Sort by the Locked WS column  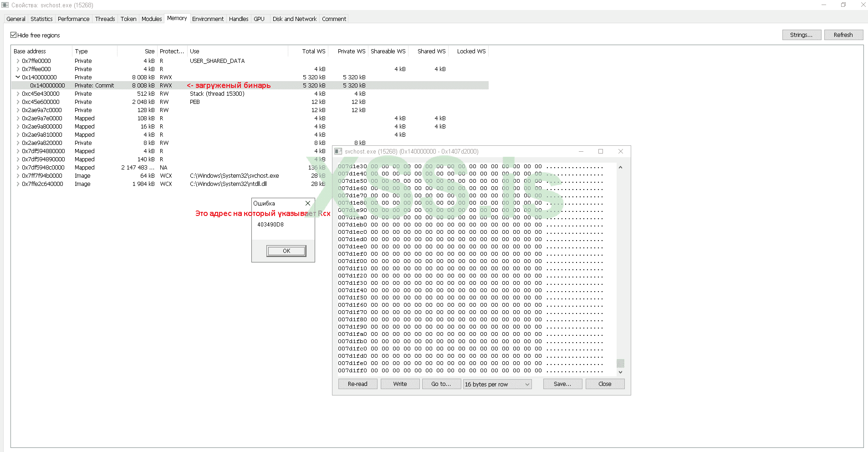(x=468, y=51)
